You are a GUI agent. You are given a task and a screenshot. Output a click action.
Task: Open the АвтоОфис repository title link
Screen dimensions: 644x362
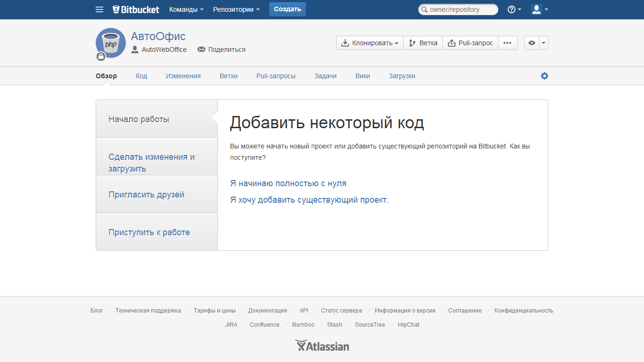point(158,36)
